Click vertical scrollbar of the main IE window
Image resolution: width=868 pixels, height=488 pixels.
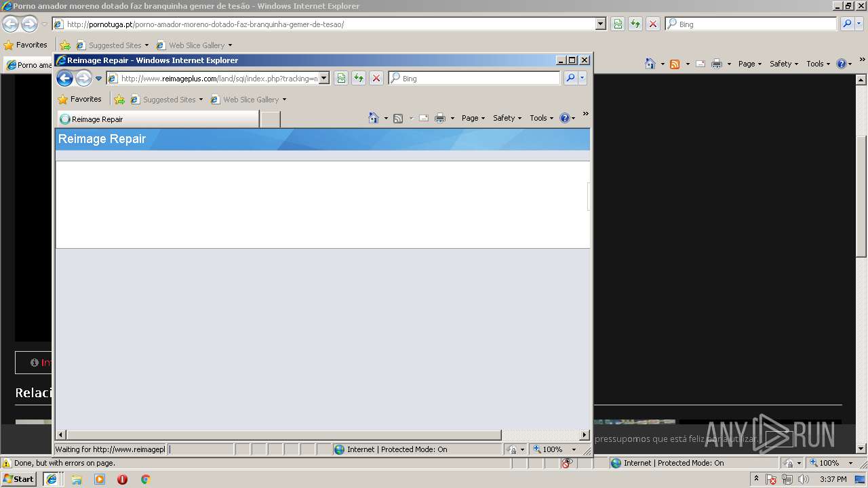tap(861, 197)
